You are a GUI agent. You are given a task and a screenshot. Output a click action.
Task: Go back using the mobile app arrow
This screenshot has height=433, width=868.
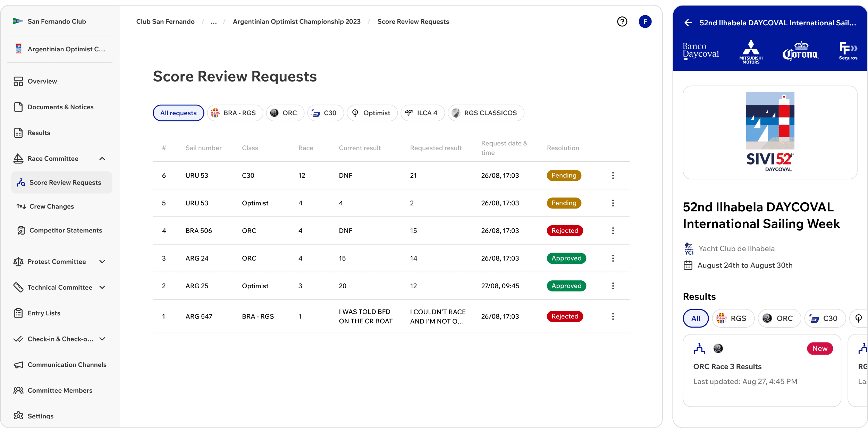coord(688,22)
